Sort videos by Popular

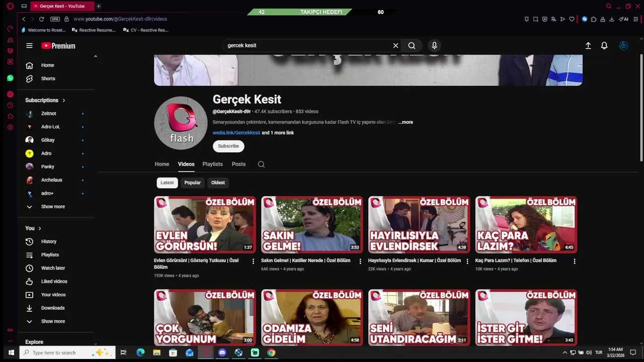click(x=192, y=183)
